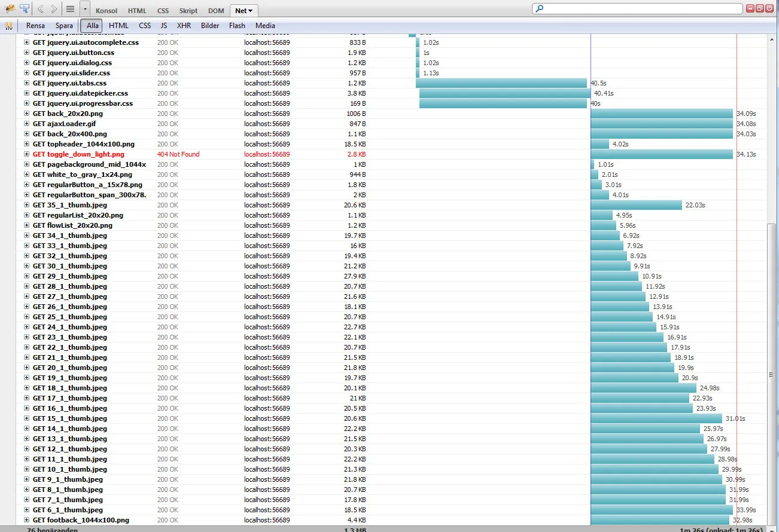Screen dimensions: 779x532
Task: Click the magnifier icon in search box
Action: [x=540, y=9]
